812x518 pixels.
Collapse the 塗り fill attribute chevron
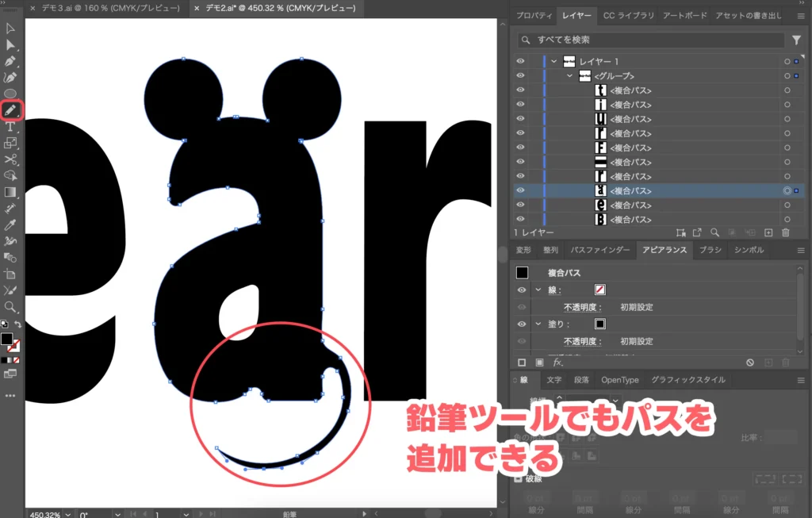point(538,324)
